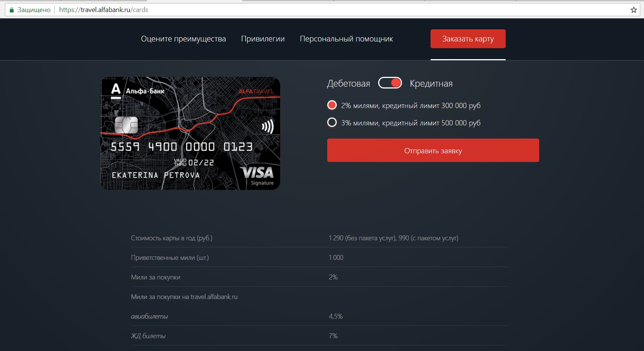Click the card chip graphic

[126, 125]
